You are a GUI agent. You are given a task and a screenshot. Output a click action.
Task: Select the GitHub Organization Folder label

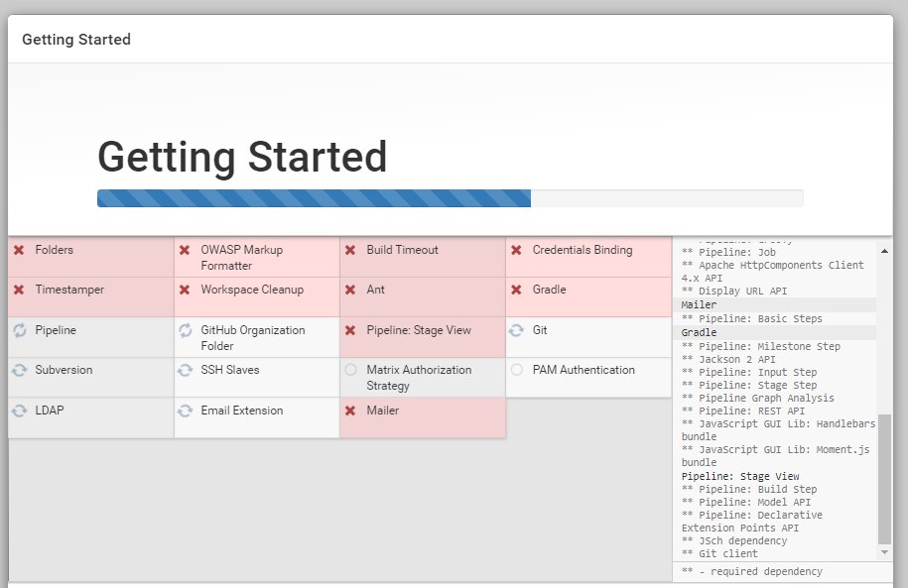click(252, 338)
